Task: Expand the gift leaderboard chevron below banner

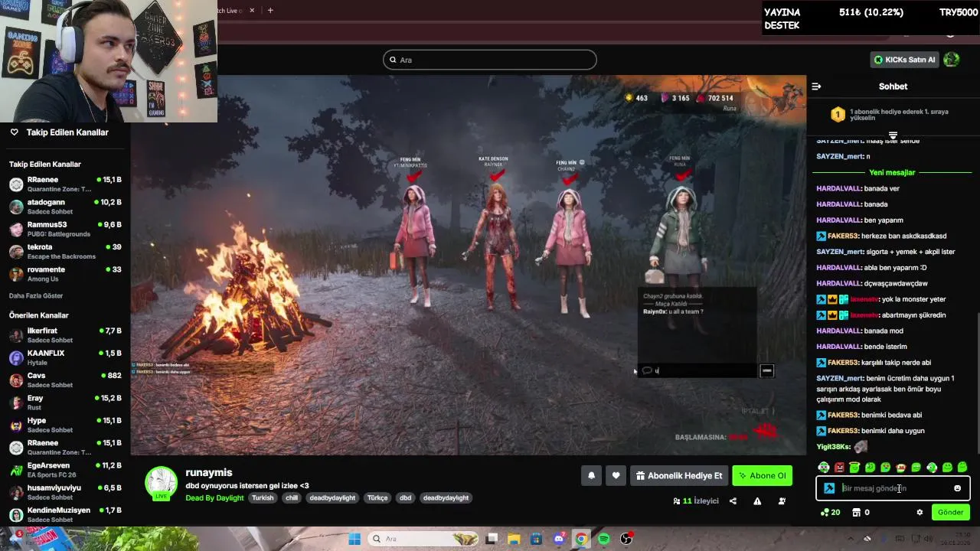Action: coord(893,135)
